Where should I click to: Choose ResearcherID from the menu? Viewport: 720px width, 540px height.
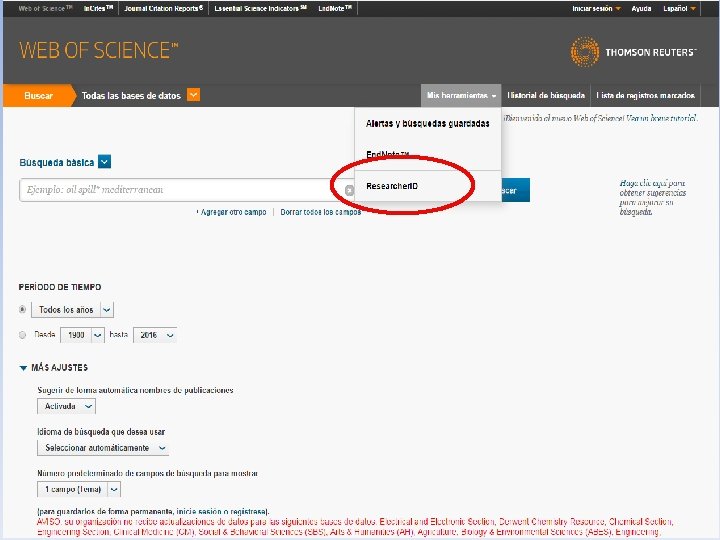pos(392,186)
